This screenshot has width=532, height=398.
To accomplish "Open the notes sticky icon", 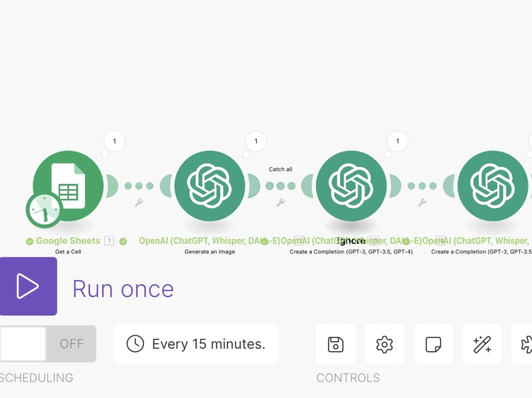I will pyautogui.click(x=433, y=344).
